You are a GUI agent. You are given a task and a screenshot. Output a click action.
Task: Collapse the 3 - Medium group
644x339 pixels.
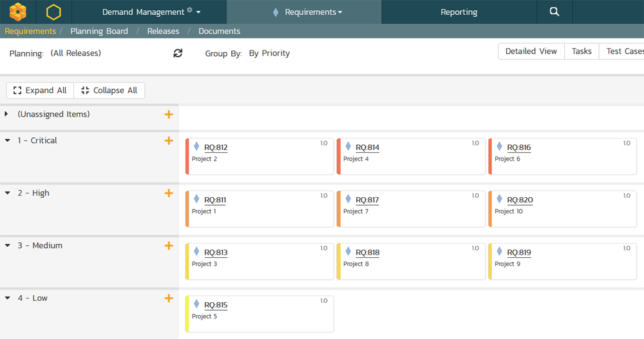8,246
